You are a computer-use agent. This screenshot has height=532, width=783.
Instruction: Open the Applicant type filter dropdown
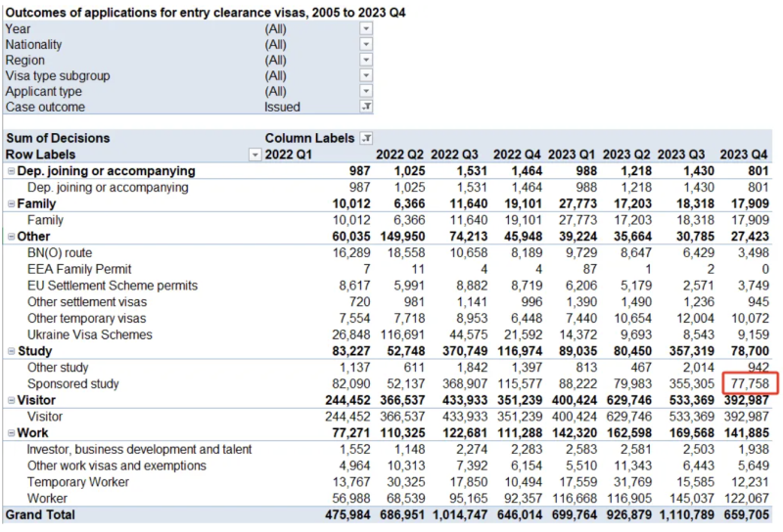tap(366, 91)
